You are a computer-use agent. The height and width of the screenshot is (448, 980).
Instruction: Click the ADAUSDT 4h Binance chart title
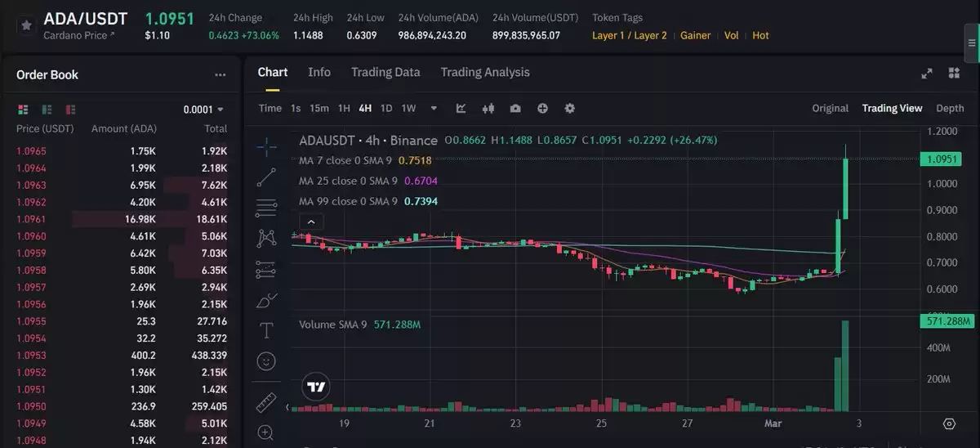click(368, 140)
